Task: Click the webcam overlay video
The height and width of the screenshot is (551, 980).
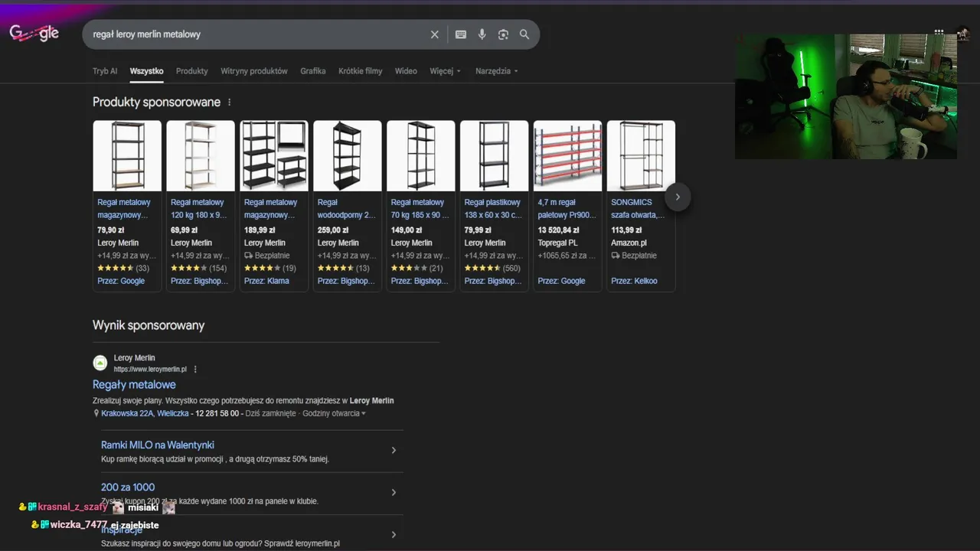Action: pos(846,96)
